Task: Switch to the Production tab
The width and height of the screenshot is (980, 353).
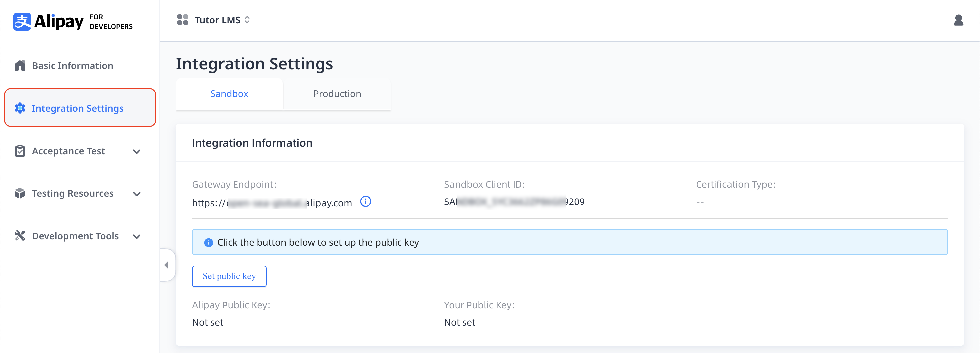Action: [337, 94]
